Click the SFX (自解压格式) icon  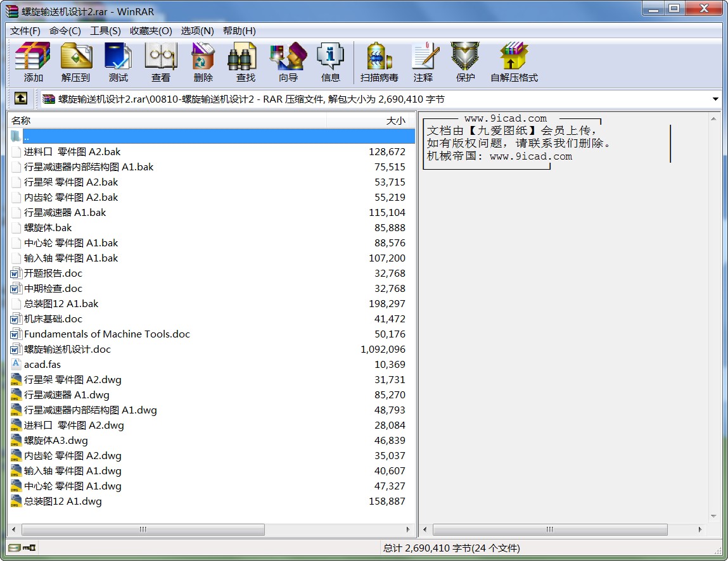coord(513,62)
